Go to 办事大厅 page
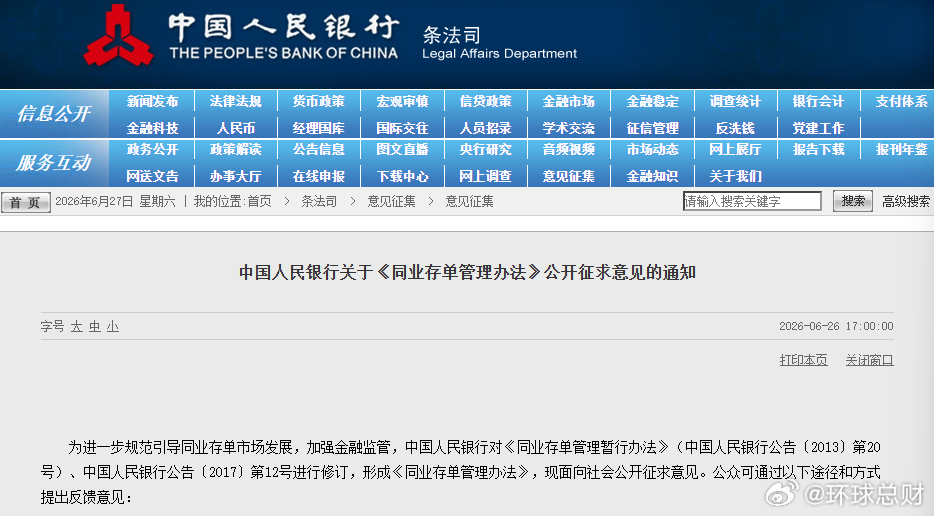 (x=236, y=176)
